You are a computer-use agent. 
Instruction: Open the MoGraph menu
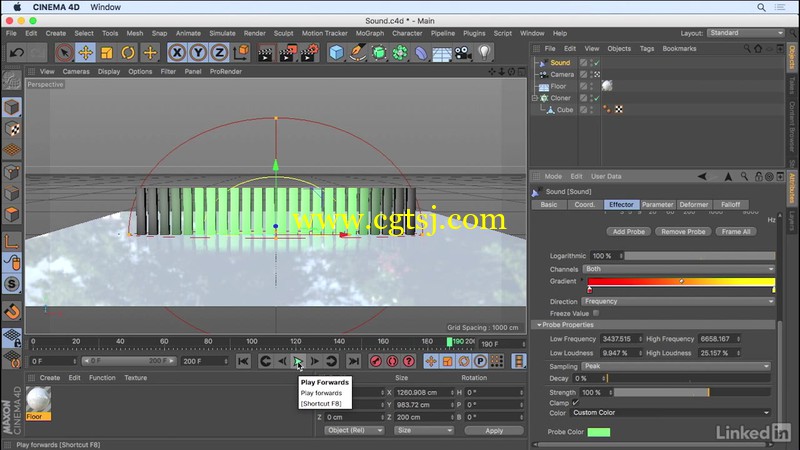pos(369,33)
